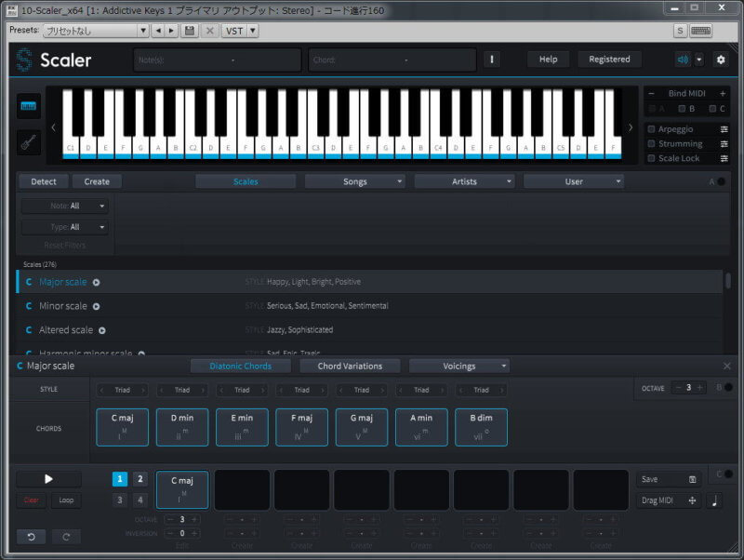Select the G maj chord pad
744x560 pixels.
[362, 427]
